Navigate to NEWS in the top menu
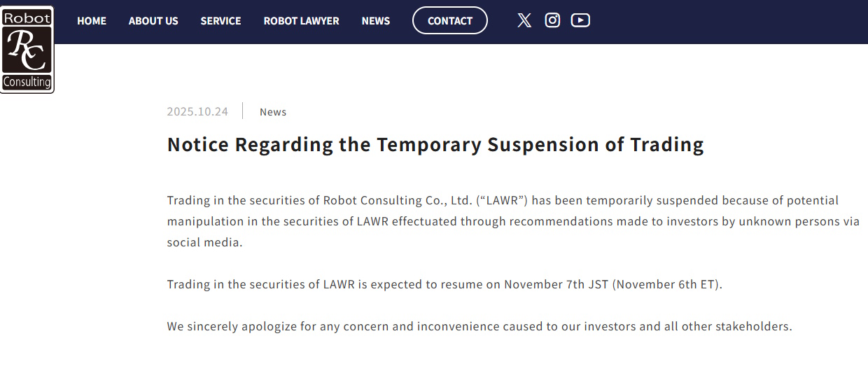The width and height of the screenshot is (868, 371). (x=376, y=21)
